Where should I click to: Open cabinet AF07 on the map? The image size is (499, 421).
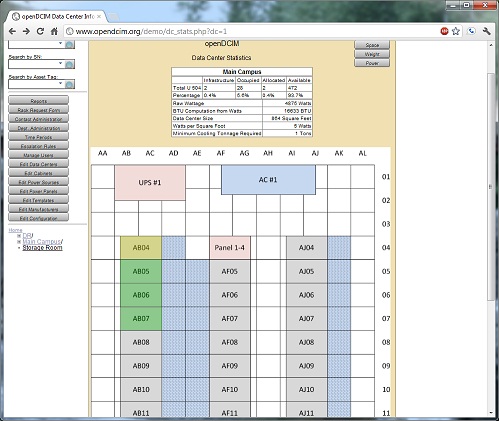click(230, 318)
